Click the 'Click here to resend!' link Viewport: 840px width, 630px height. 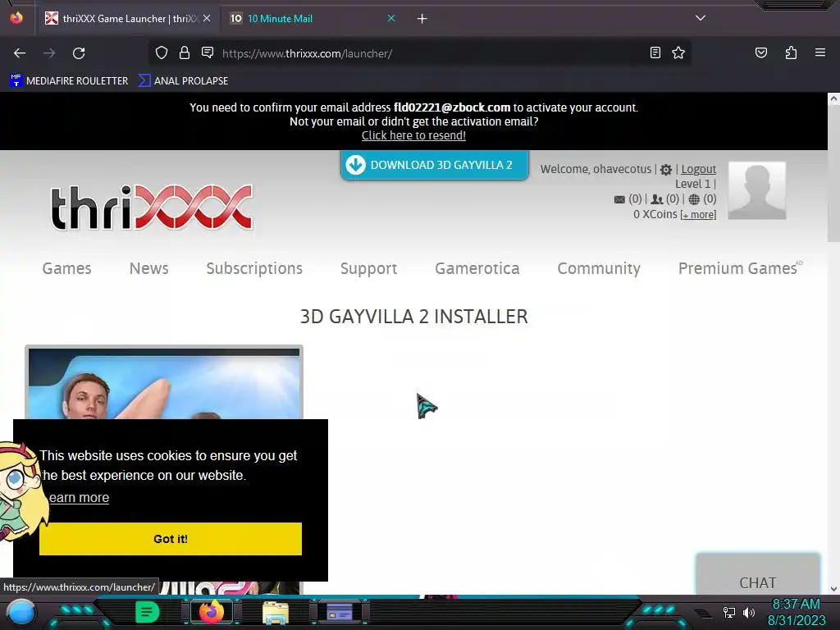pyautogui.click(x=413, y=135)
